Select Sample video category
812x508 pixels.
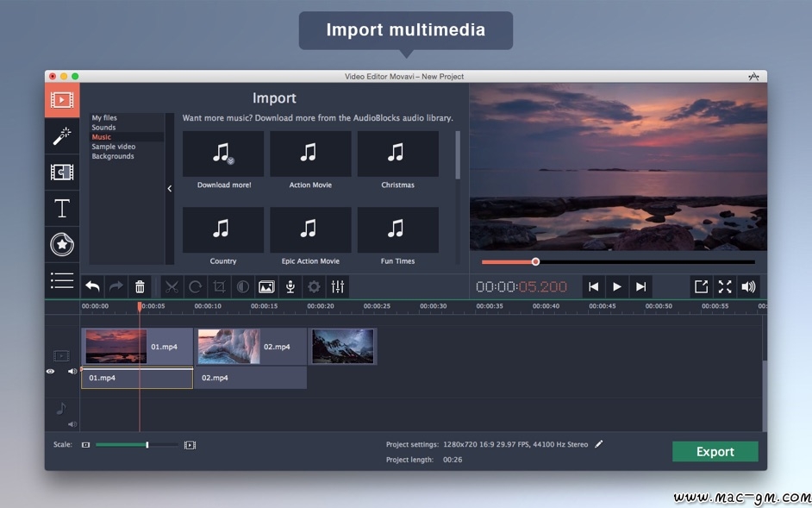pyautogui.click(x=114, y=147)
